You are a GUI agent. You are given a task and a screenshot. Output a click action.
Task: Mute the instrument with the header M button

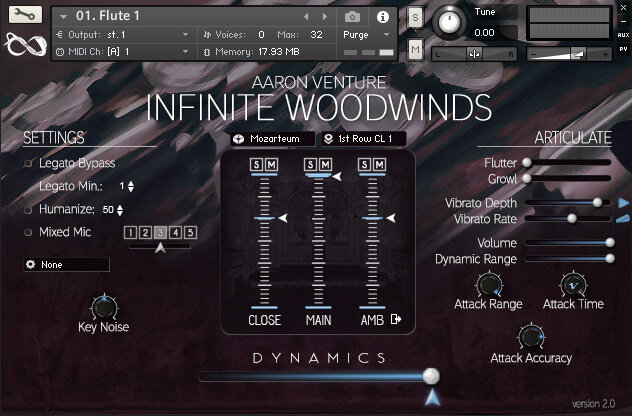click(415, 50)
